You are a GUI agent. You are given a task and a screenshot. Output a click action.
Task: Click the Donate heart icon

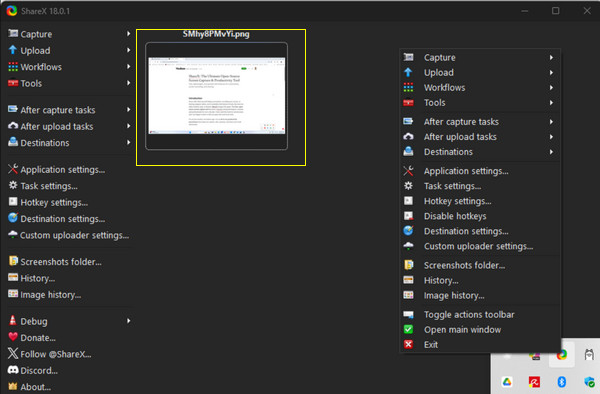coord(13,337)
